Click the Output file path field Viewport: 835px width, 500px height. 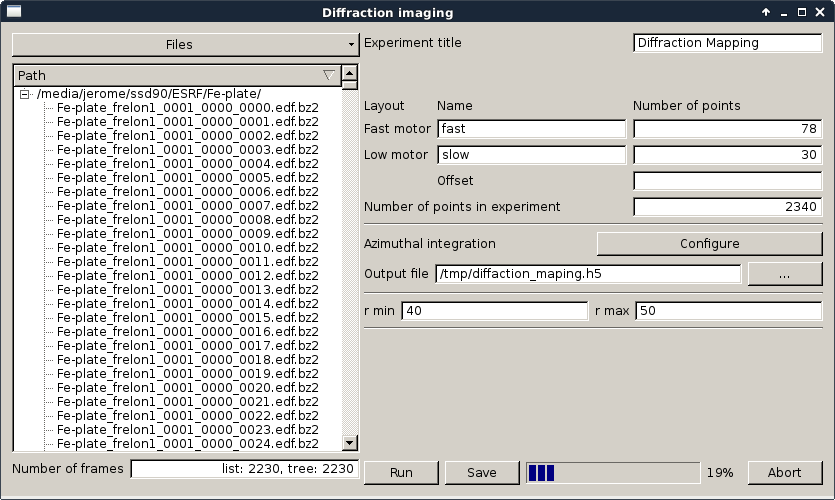587,274
